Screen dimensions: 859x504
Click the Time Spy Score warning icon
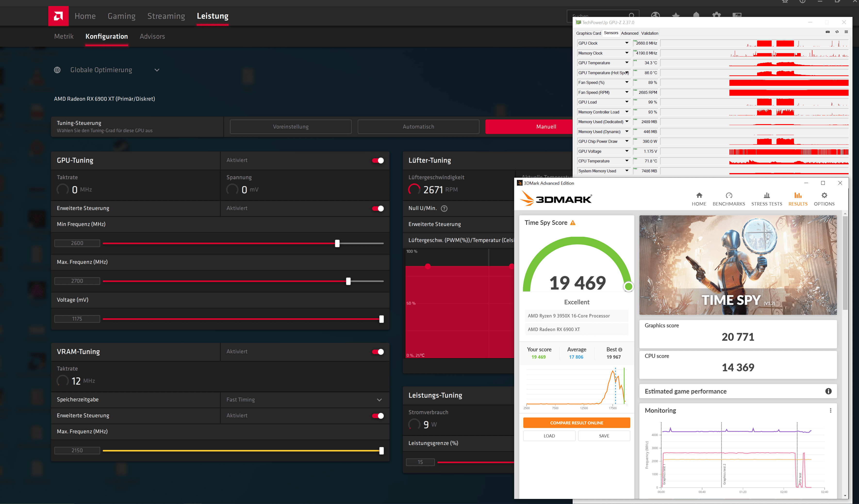click(573, 223)
